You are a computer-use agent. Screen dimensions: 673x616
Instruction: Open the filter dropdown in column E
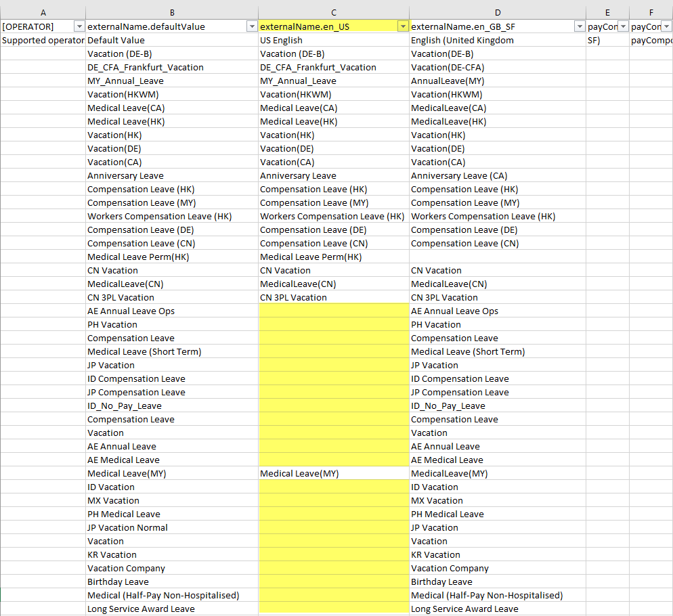623,26
